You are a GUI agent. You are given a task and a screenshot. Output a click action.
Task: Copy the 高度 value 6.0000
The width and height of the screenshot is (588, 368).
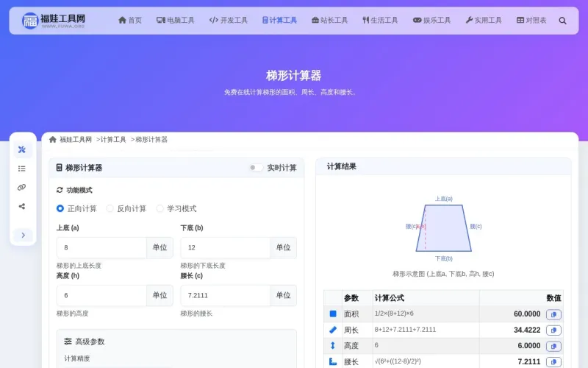[x=553, y=346]
